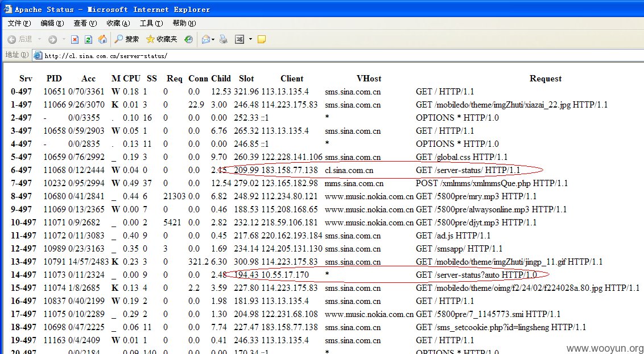Click Req value 21303 in row 8-497

pos(175,196)
